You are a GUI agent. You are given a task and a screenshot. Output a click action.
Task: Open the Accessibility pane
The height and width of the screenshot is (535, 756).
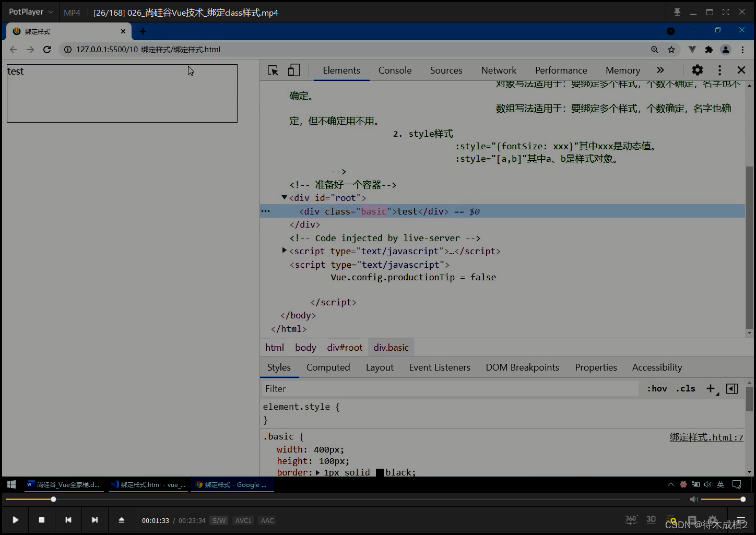click(657, 367)
